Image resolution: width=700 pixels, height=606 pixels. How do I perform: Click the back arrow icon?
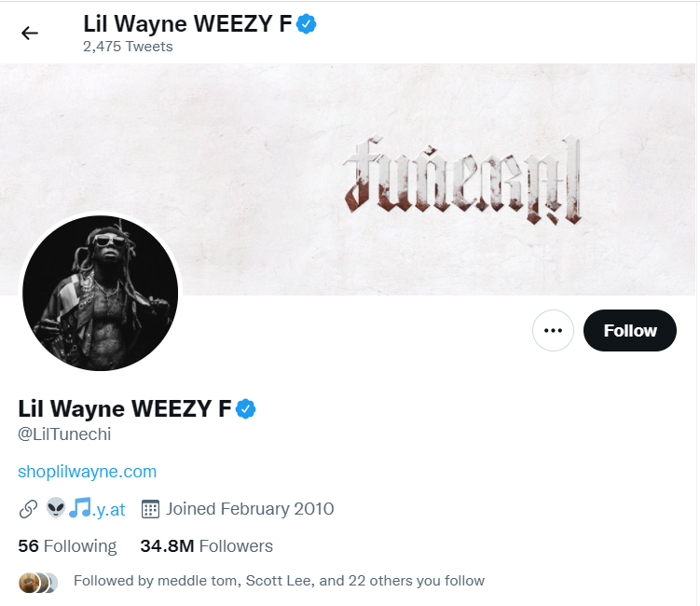coord(30,33)
